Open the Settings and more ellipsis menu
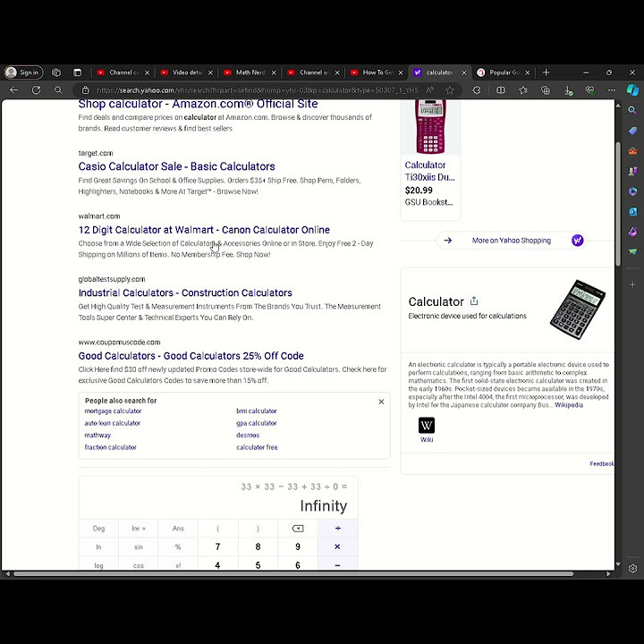The width and height of the screenshot is (644, 644). [x=612, y=90]
